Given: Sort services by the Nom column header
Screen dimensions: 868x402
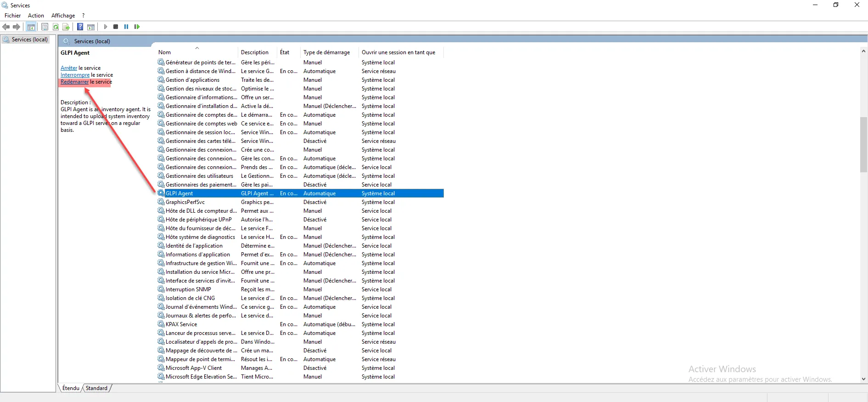Looking at the screenshot, I should 164,52.
